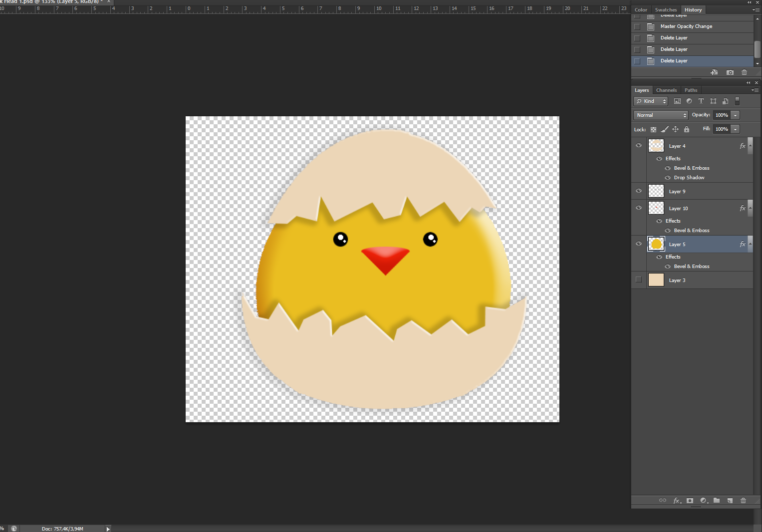Screen dimensions: 762x532
Task: Click Layer 3 beige color thumbnail
Action: (656, 280)
